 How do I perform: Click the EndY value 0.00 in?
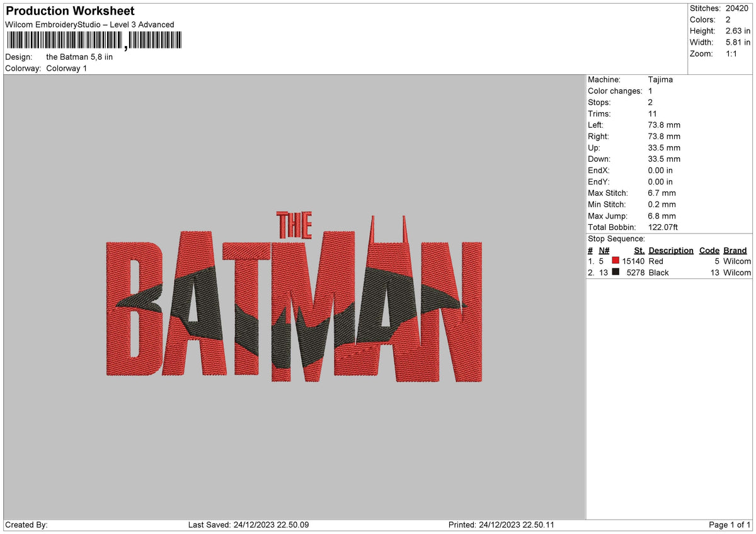(x=660, y=181)
